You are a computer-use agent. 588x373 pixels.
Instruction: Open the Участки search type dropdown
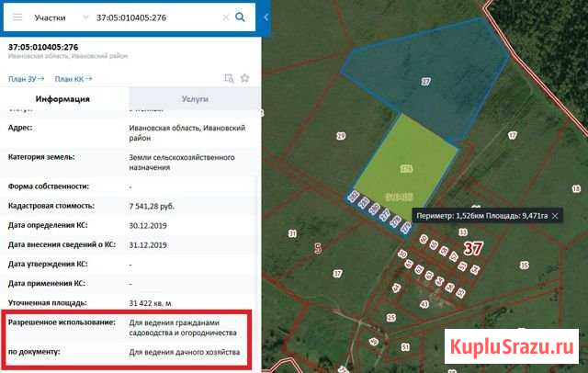pyautogui.click(x=61, y=17)
